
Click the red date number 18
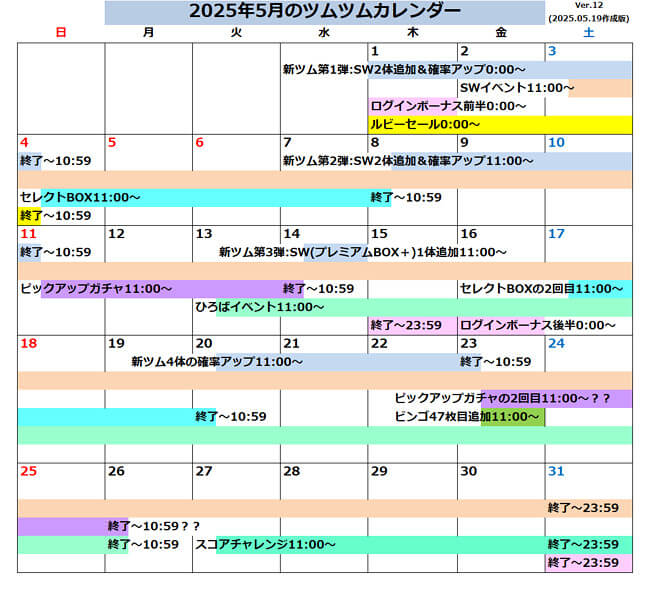click(x=28, y=343)
